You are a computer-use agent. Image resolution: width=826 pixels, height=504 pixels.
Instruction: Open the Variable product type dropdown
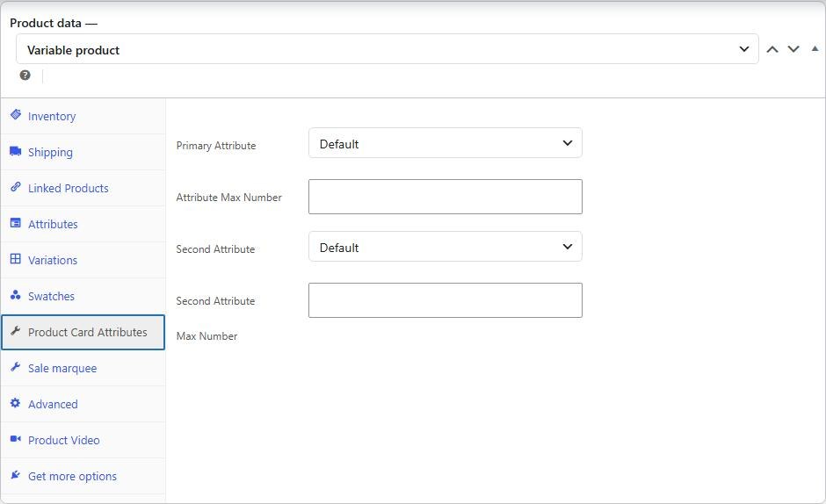388,49
